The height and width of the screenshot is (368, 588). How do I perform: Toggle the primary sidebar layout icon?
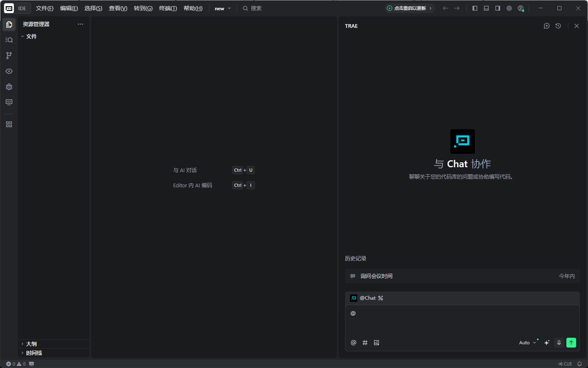(x=475, y=8)
